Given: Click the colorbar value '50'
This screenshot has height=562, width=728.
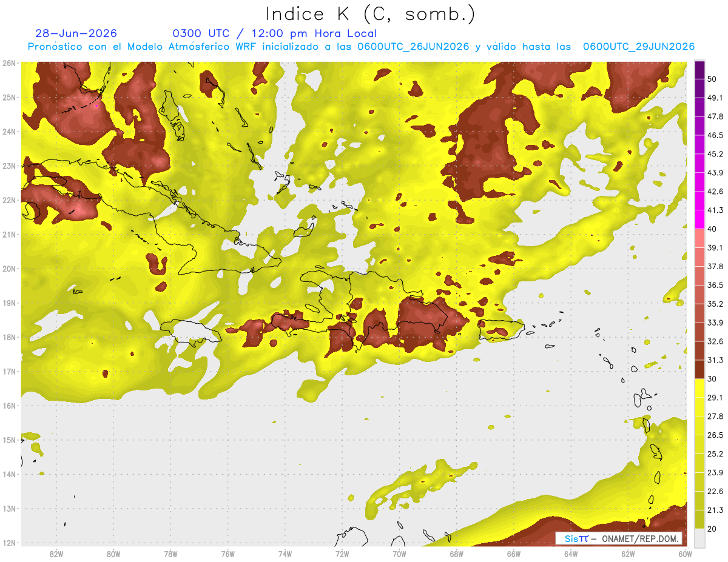Looking at the screenshot, I should [712, 79].
